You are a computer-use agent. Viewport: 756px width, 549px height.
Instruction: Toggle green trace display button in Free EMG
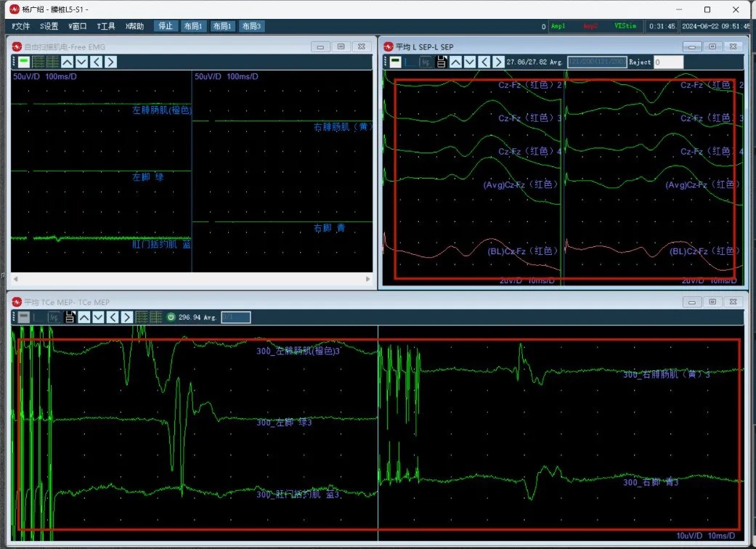(24, 62)
